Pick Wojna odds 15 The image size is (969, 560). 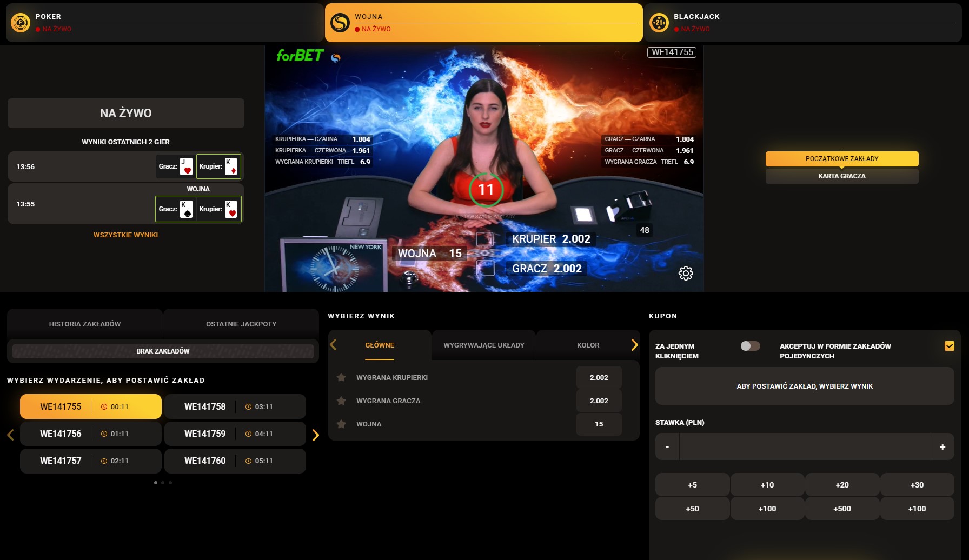599,424
